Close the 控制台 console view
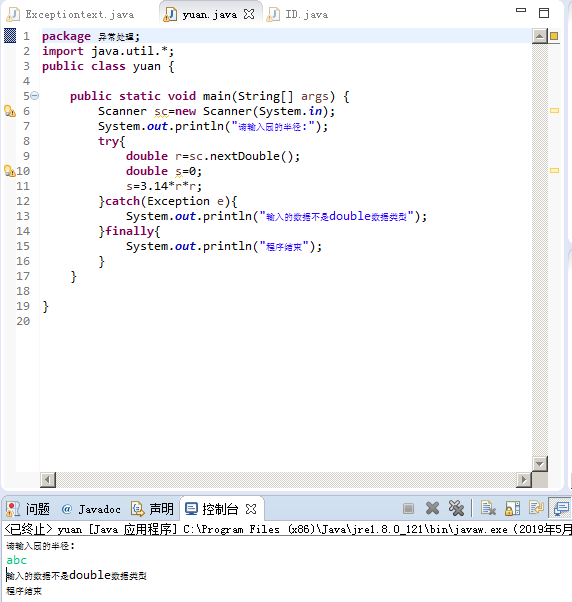Viewport: 572px width, 602px height. click(251, 509)
